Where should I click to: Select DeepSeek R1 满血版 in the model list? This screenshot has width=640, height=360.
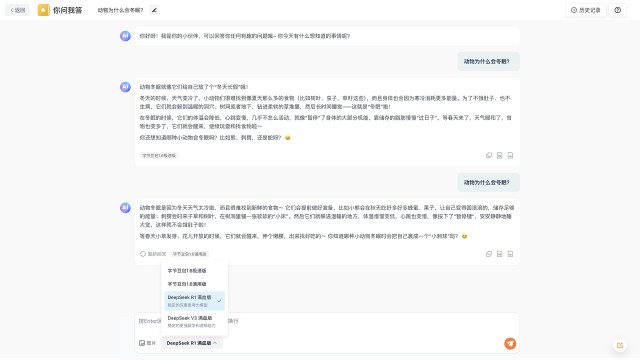click(x=195, y=301)
